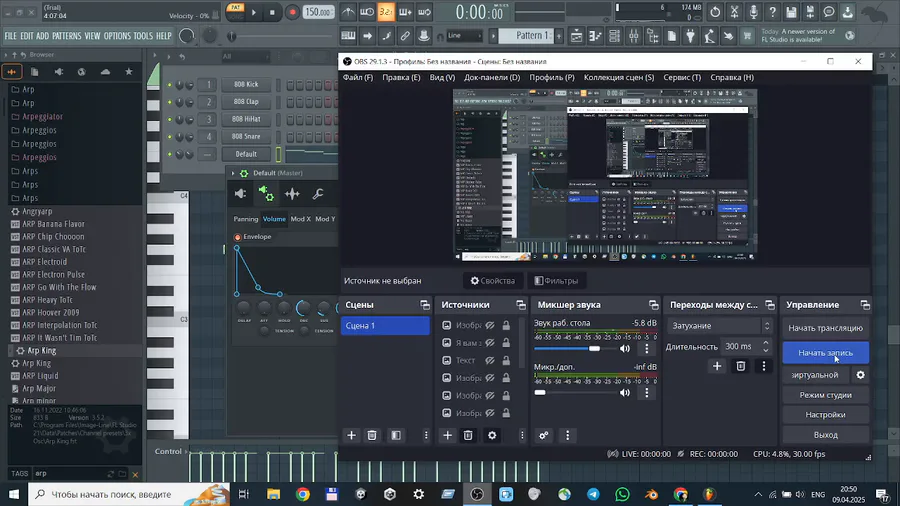Image resolution: width=900 pixels, height=506 pixels.
Task: Click the cloud icon in Browser toolbar
Action: coord(105,72)
